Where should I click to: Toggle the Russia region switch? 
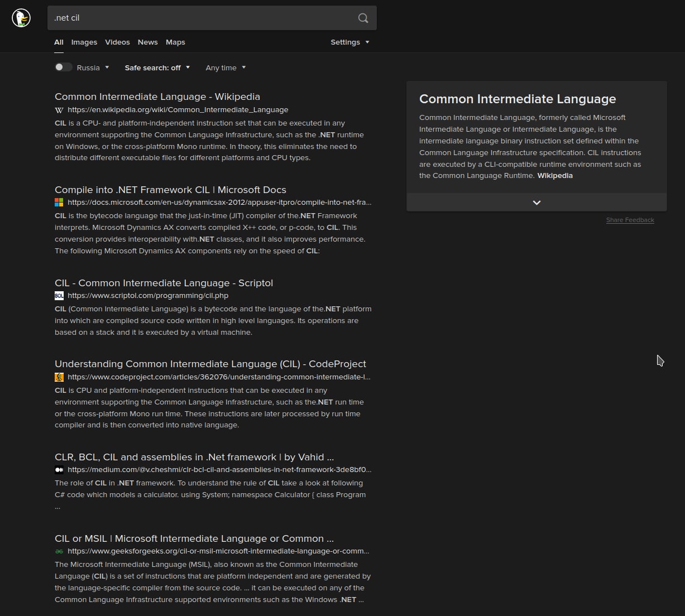click(x=63, y=67)
